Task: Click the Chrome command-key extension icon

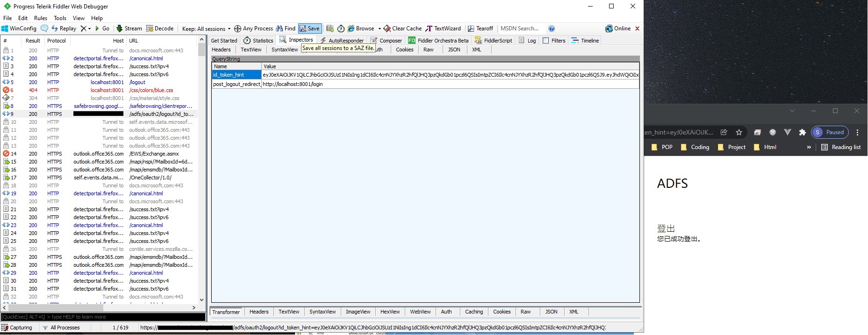Action: [773, 132]
